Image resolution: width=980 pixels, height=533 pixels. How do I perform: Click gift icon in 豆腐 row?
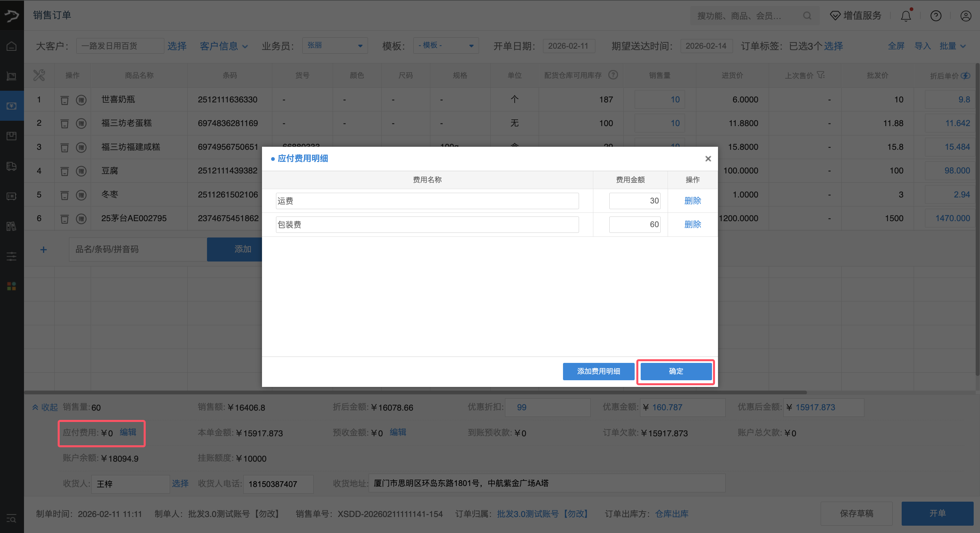pyautogui.click(x=81, y=171)
